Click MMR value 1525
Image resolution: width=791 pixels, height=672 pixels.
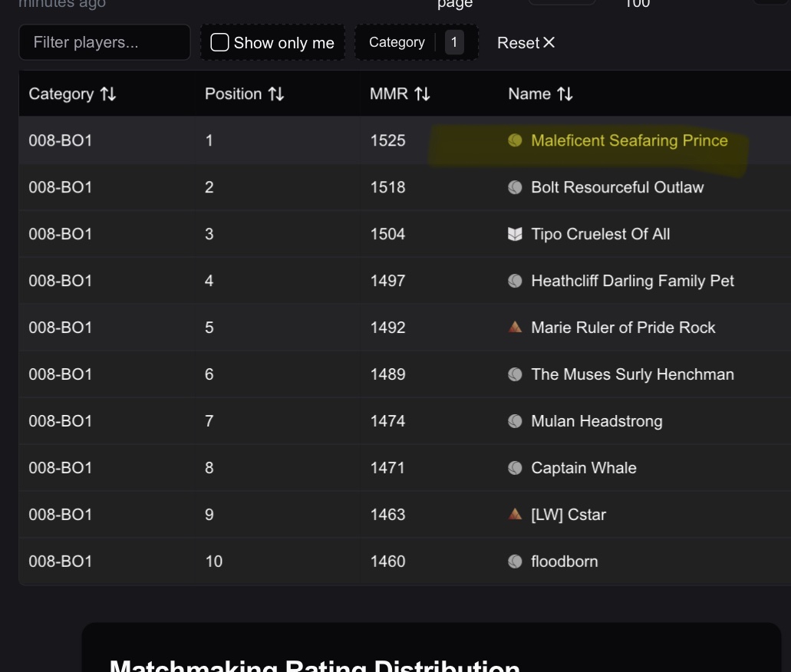pyautogui.click(x=387, y=140)
